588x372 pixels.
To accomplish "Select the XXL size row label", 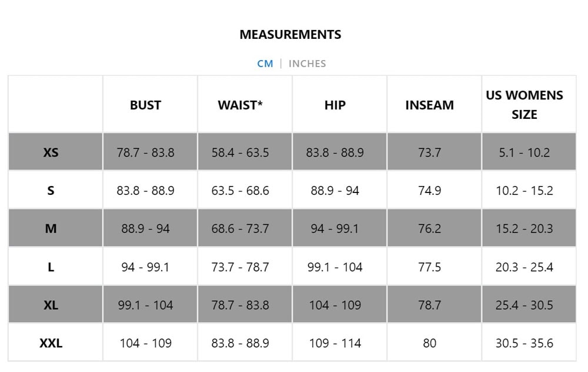I will coord(51,343).
